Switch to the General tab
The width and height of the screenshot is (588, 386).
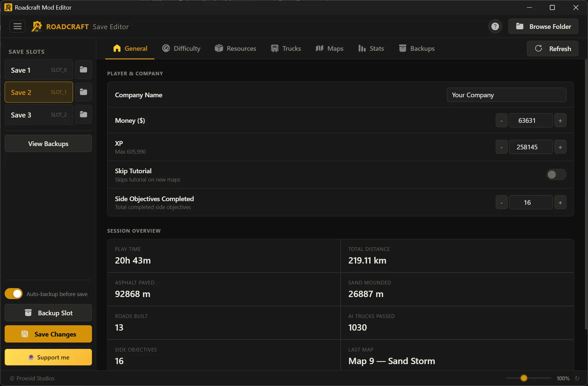[130, 48]
